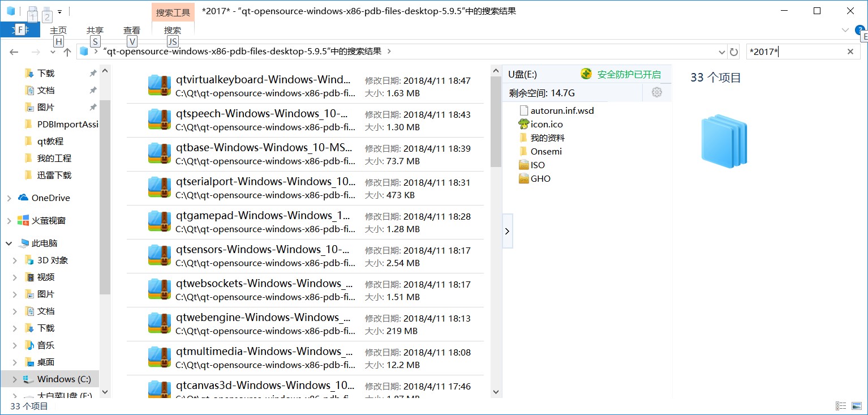Expand the side panel arrow handle
The height and width of the screenshot is (415, 868).
[x=508, y=231]
